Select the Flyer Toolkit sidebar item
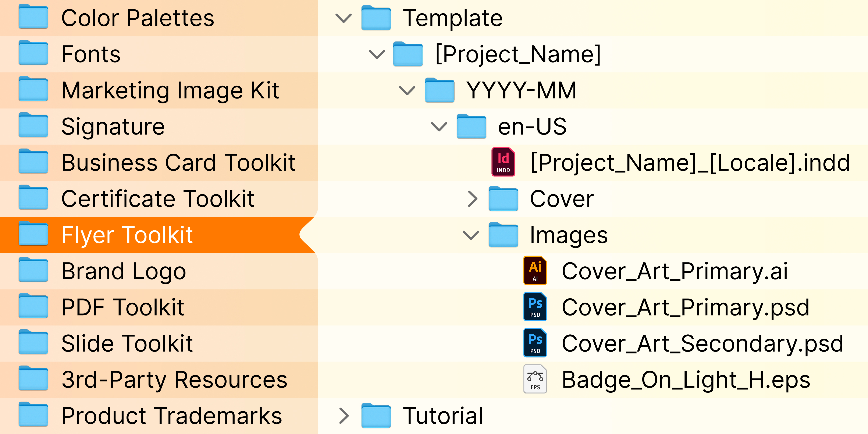Image resolution: width=868 pixels, height=434 pixels. 127,235
